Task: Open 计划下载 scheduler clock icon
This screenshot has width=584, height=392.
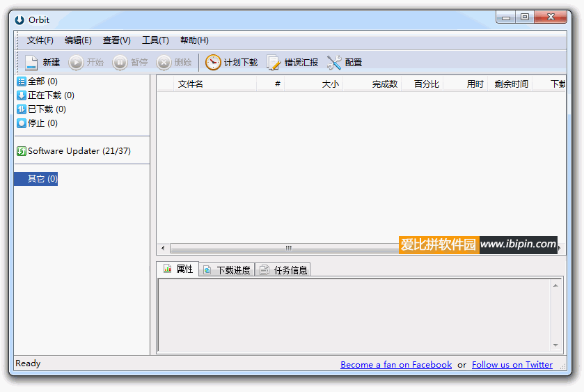Action: click(x=213, y=62)
